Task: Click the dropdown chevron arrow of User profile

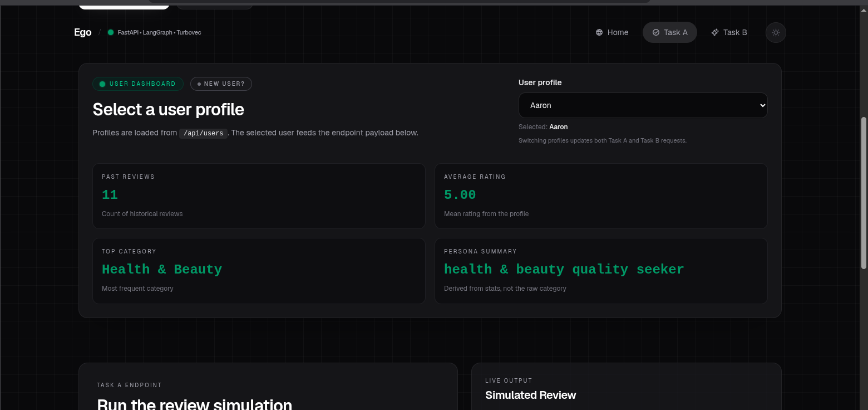Action: click(762, 105)
